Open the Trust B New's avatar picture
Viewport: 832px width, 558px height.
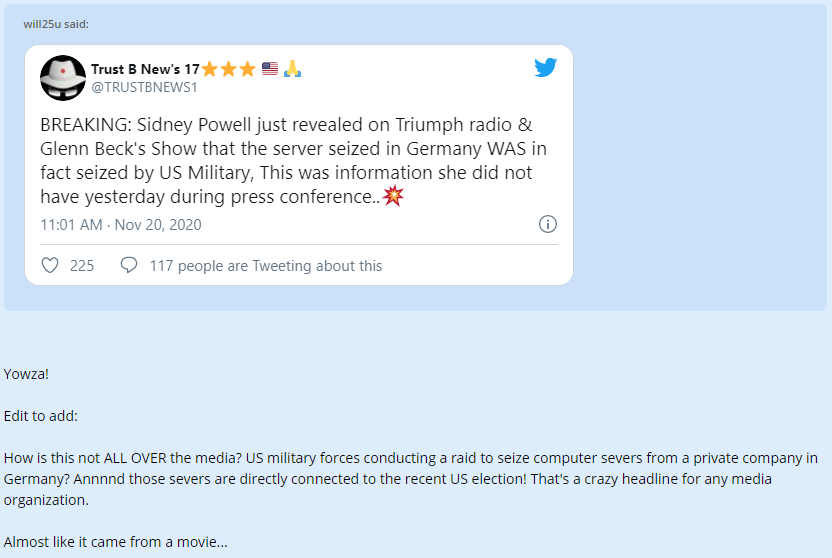coord(62,77)
